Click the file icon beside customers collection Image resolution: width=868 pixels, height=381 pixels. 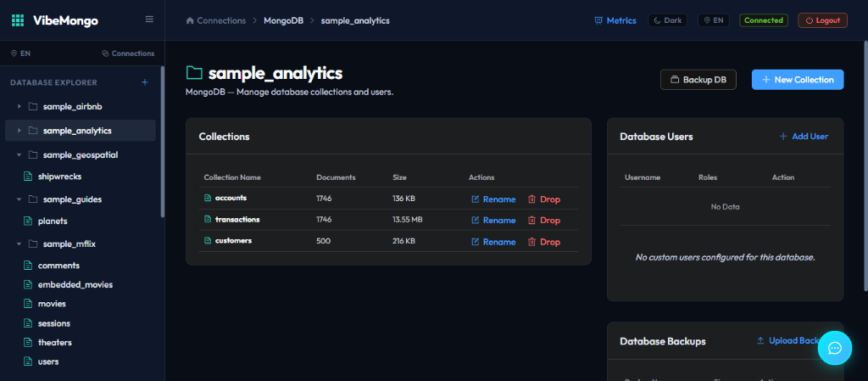click(x=209, y=240)
